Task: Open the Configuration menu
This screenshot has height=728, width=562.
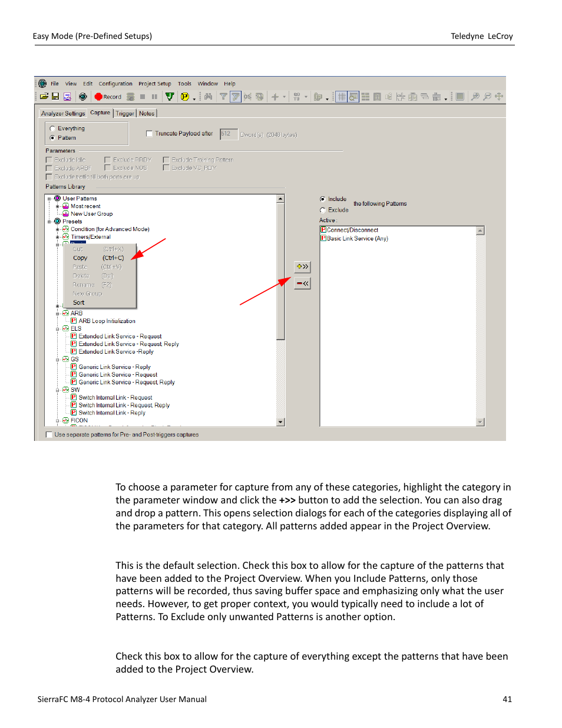Action: tap(115, 84)
